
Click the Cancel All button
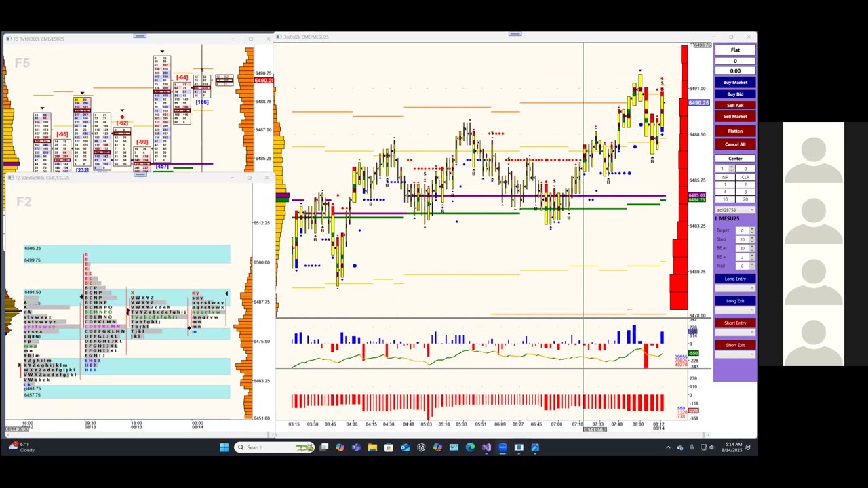(x=735, y=144)
